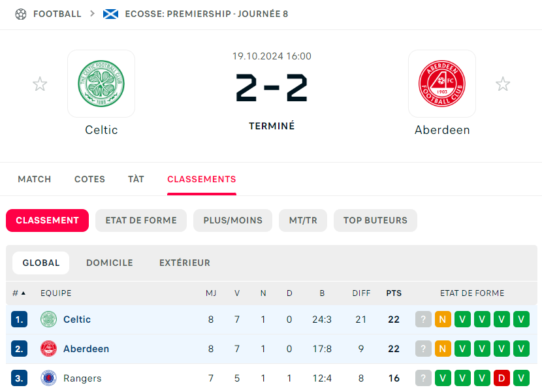Select the Top Buteurs button

[375, 220]
